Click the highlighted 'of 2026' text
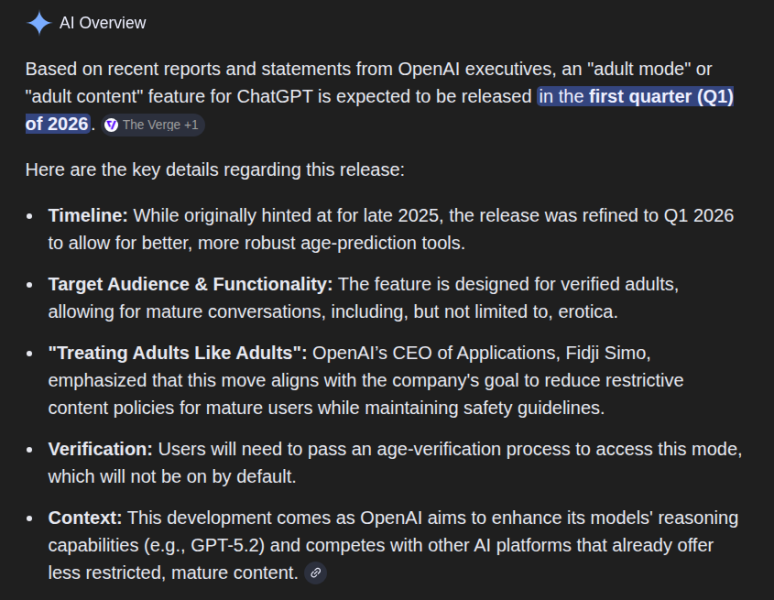Image resolution: width=774 pixels, height=600 pixels. 57,124
